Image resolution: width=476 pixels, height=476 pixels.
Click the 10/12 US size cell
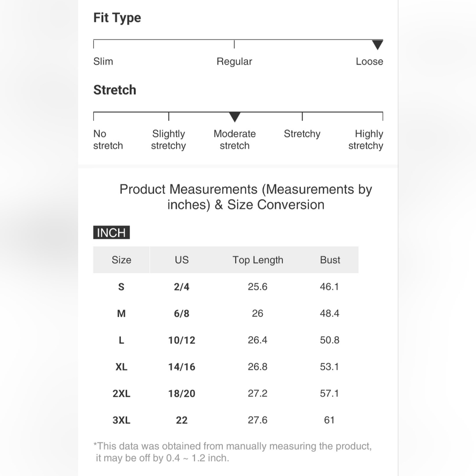click(x=181, y=340)
